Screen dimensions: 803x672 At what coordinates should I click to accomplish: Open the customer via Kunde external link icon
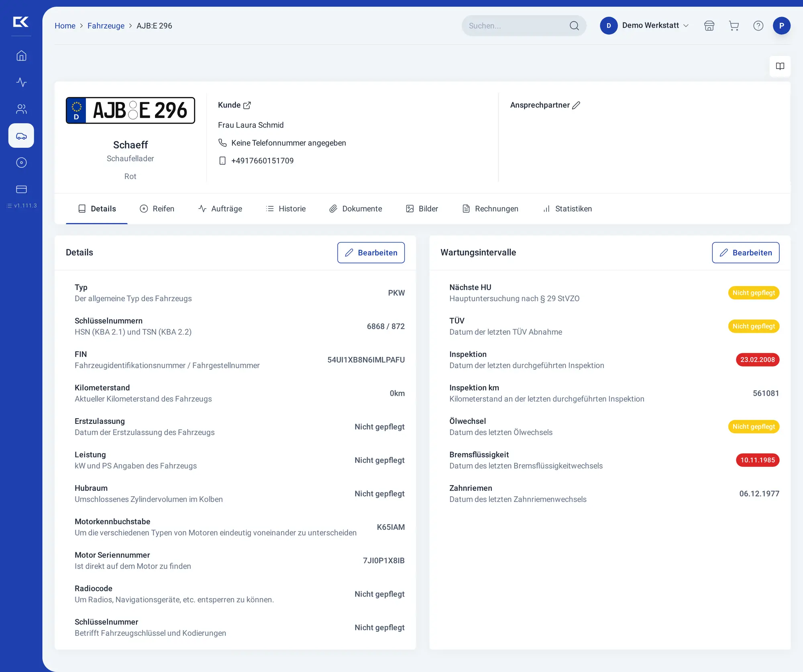pyautogui.click(x=247, y=105)
